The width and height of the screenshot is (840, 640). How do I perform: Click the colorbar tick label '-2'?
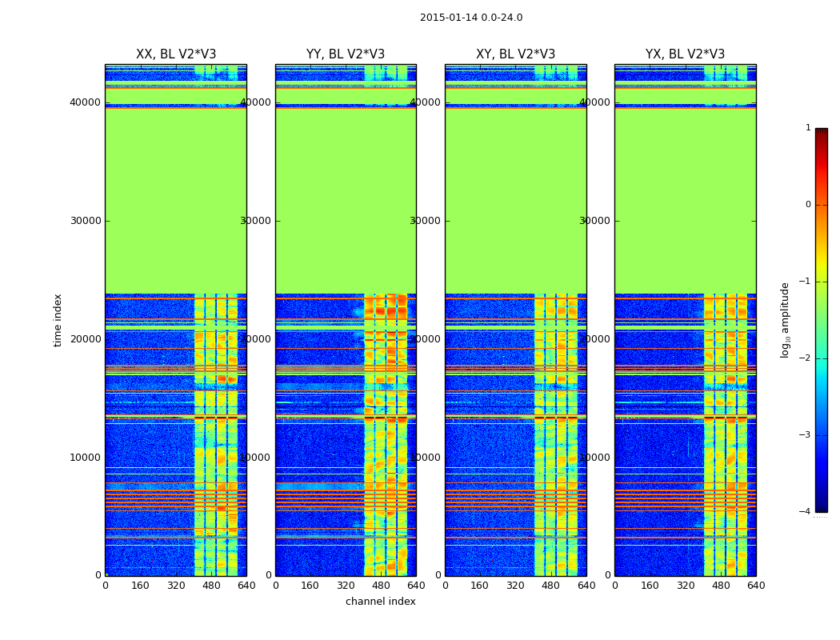[805, 358]
